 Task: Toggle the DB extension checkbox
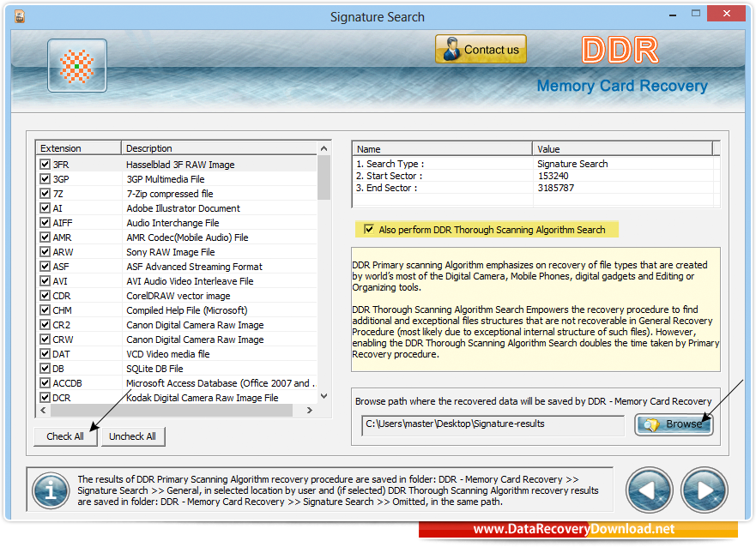45,369
